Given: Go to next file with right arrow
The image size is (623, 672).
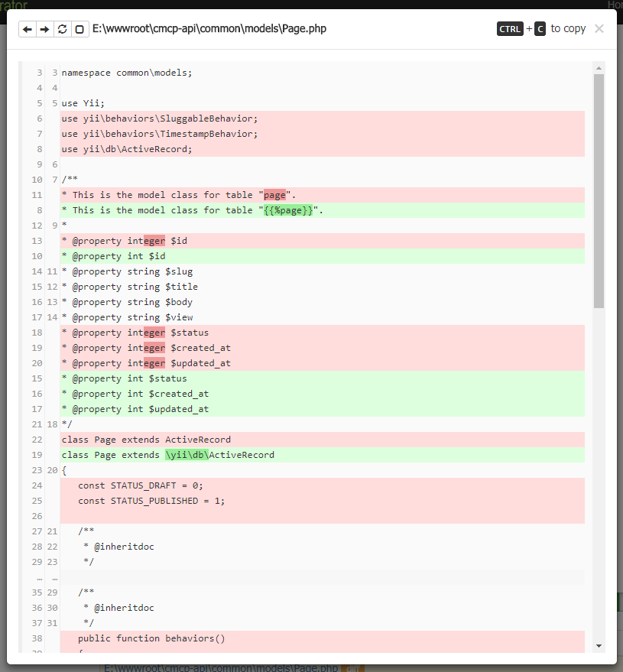Looking at the screenshot, I should (44, 29).
